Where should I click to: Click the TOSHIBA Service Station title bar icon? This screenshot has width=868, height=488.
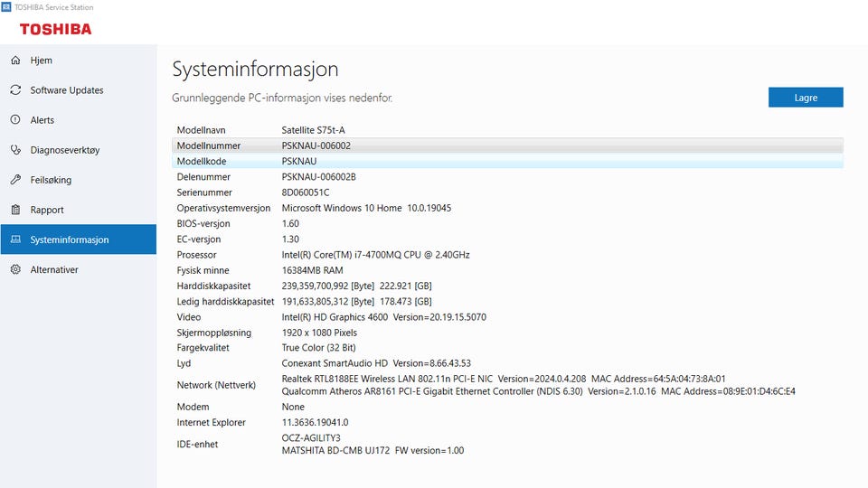(x=6, y=6)
